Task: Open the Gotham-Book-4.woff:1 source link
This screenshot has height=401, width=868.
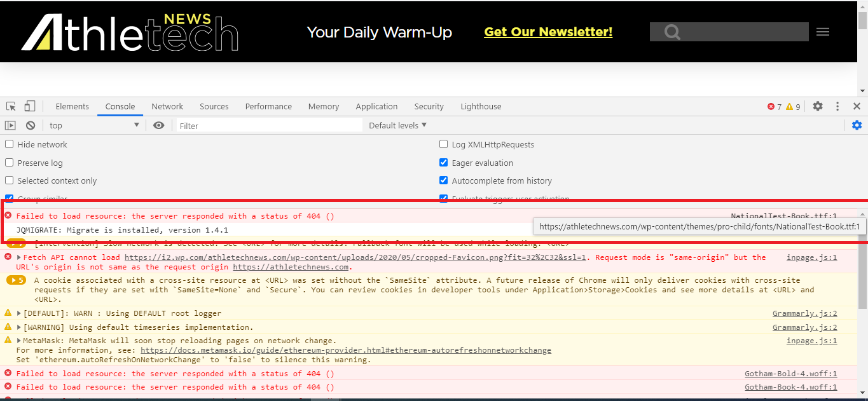Action: coord(791,387)
